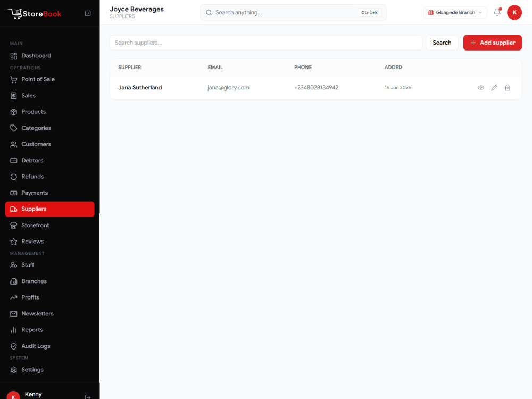This screenshot has height=399, width=532.
Task: Go to the Branches page
Action: (x=49, y=281)
